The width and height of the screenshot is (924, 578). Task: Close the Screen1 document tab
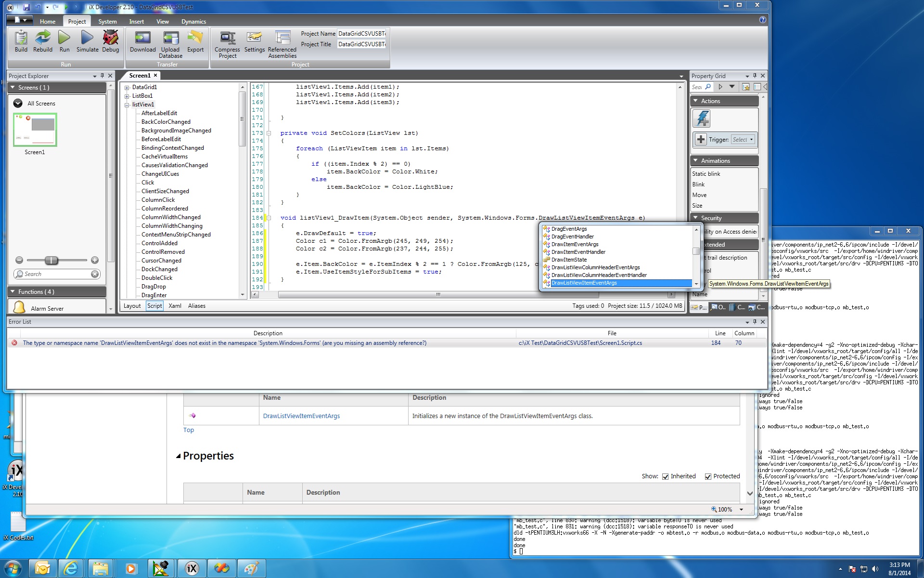pyautogui.click(x=155, y=75)
